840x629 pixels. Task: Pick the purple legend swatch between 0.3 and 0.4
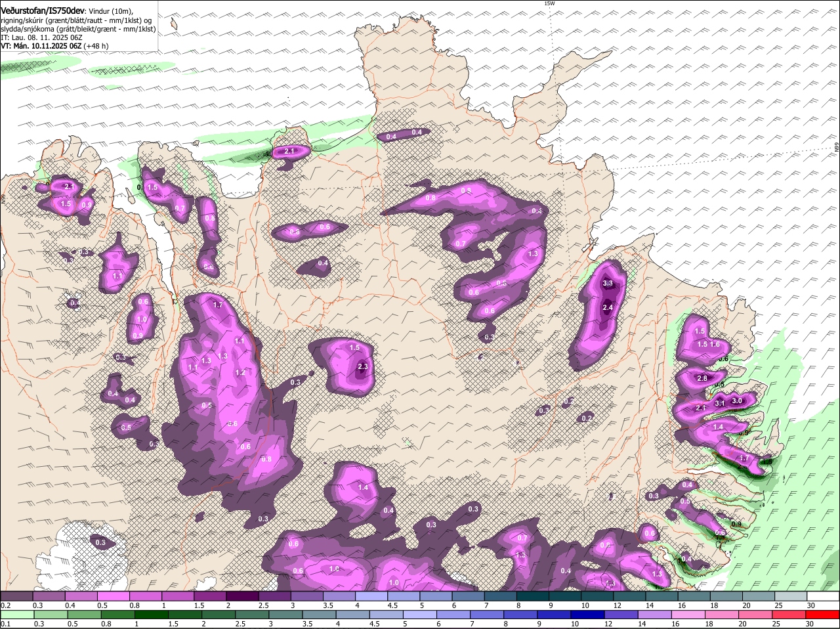49,596
